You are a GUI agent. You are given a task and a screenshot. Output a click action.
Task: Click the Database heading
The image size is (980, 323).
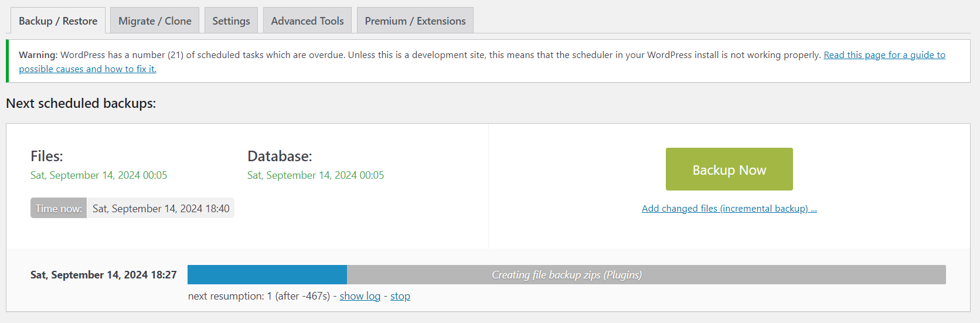280,157
